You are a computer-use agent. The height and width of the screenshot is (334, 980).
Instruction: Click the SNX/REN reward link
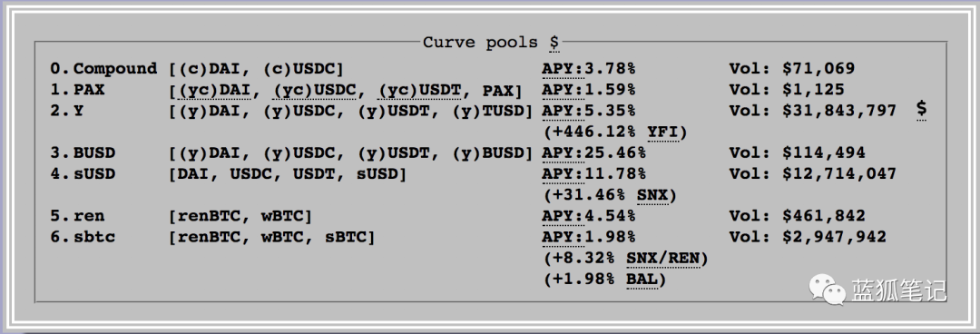click(662, 259)
